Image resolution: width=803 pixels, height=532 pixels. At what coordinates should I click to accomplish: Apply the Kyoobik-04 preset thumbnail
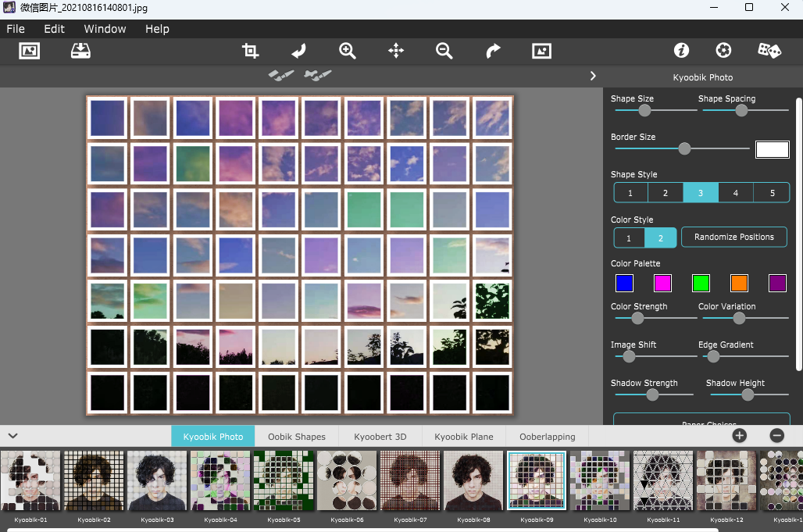point(220,480)
